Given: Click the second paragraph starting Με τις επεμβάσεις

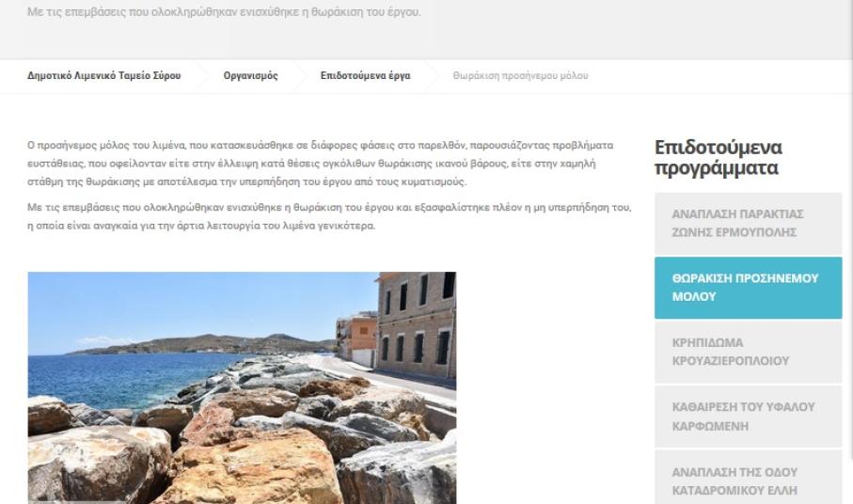Looking at the screenshot, I should 329,216.
